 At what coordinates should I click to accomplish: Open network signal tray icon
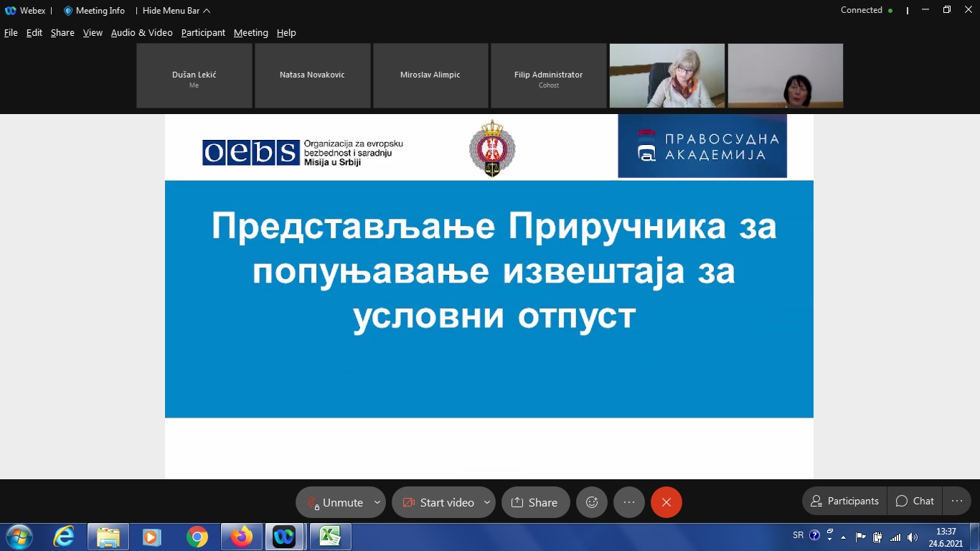895,537
